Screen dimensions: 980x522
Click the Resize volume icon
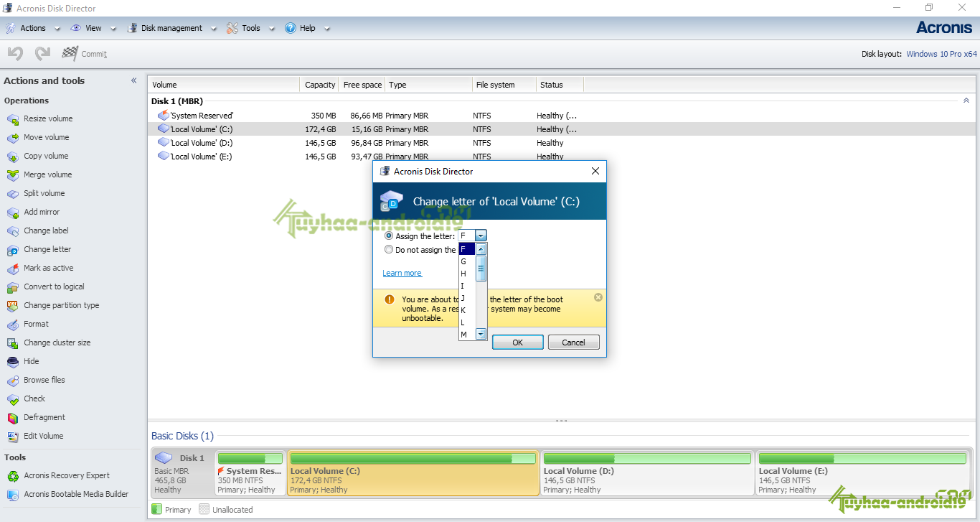pyautogui.click(x=12, y=119)
